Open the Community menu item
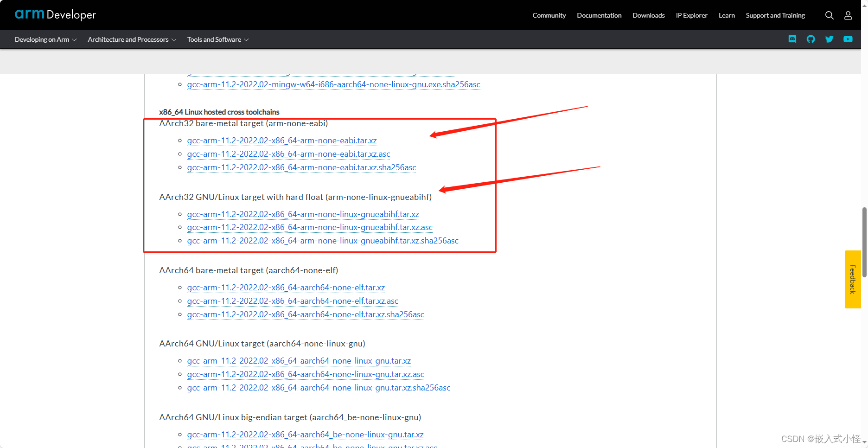 coord(549,15)
